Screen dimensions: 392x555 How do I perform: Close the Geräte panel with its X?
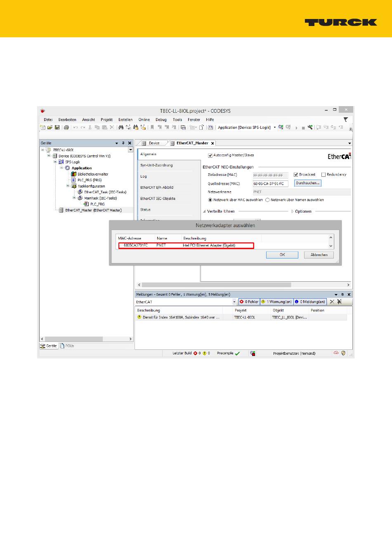130,143
